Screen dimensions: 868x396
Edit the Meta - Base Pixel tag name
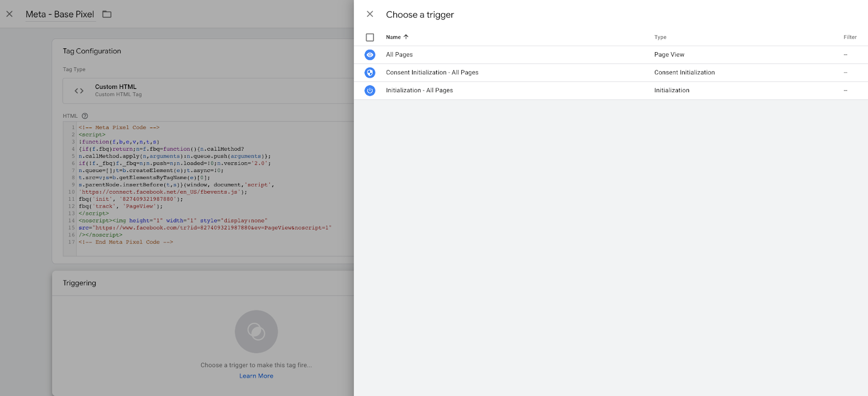(60, 14)
